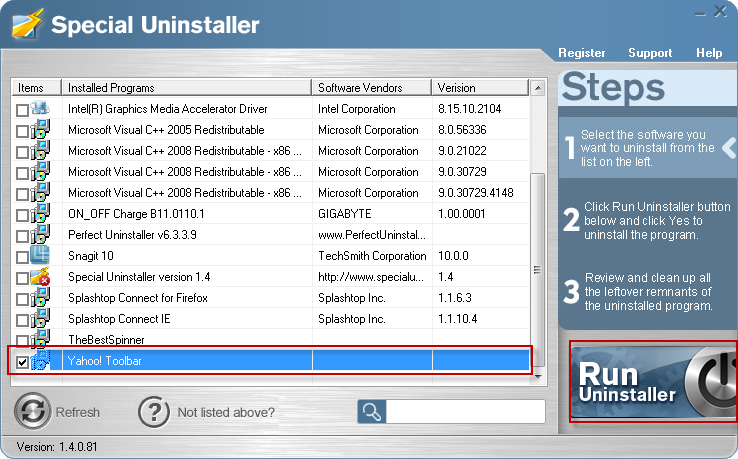Select the TheBestSpinner row name
The image size is (738, 459).
click(x=106, y=339)
